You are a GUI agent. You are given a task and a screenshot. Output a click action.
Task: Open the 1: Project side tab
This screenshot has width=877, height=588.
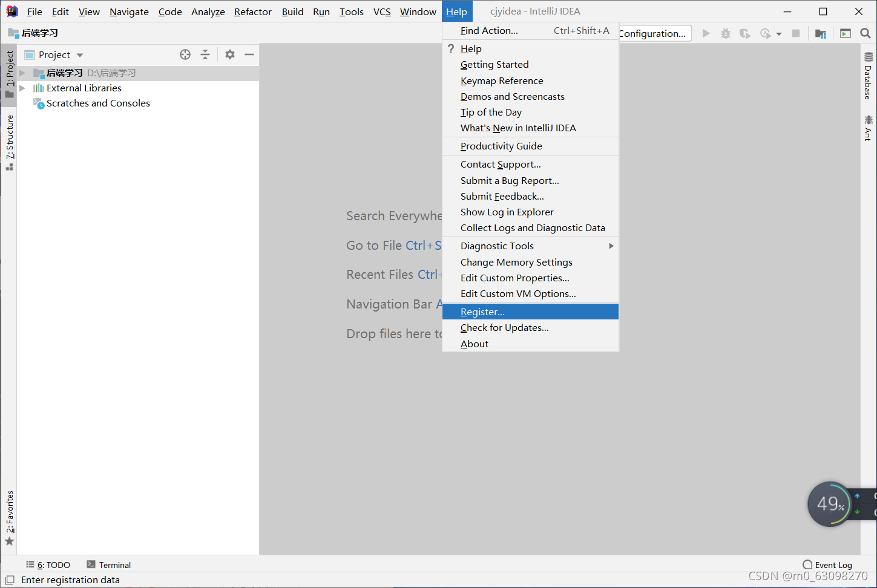[x=9, y=74]
